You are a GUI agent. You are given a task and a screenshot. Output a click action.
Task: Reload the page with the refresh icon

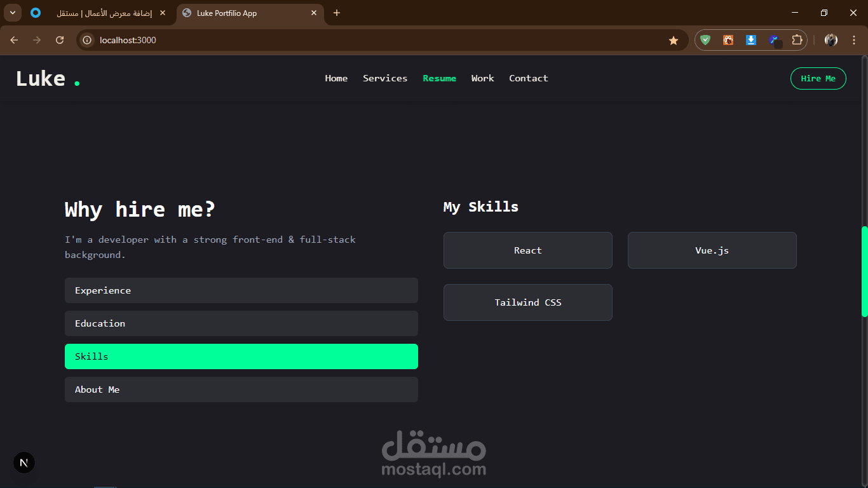pos(60,40)
